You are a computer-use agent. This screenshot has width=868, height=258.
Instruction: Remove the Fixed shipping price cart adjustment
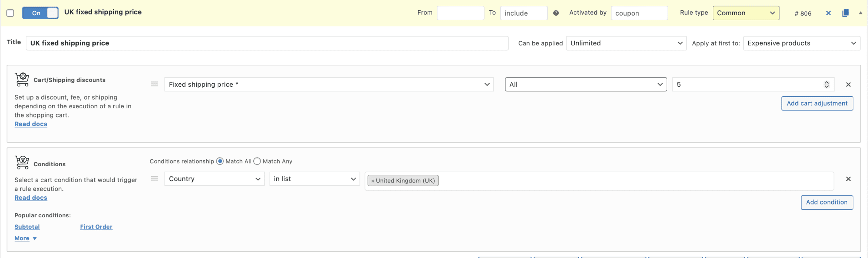click(x=848, y=85)
